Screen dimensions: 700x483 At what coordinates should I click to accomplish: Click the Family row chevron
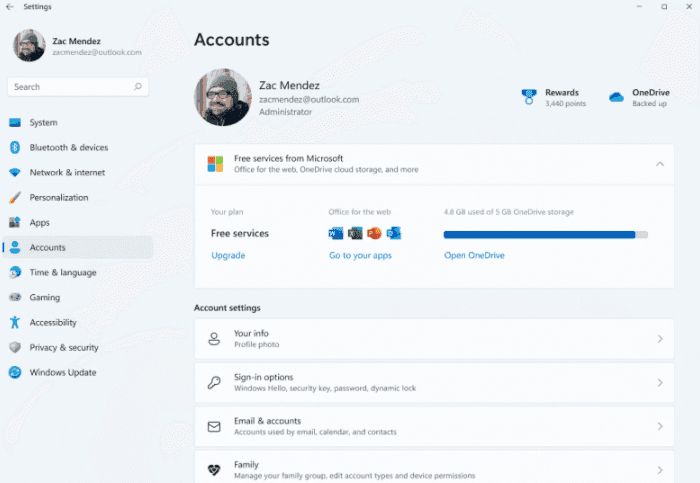pyautogui.click(x=660, y=470)
